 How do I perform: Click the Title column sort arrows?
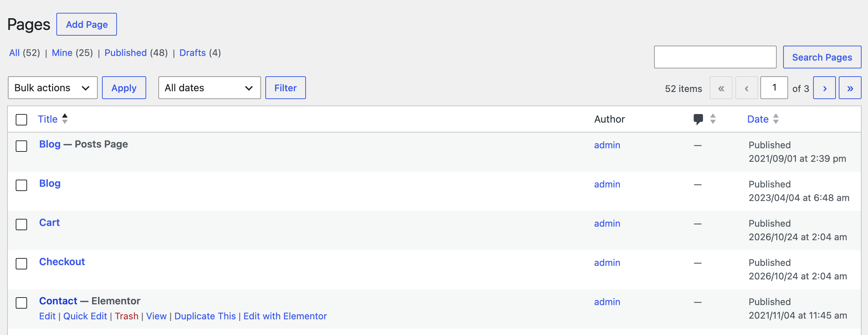tap(65, 119)
